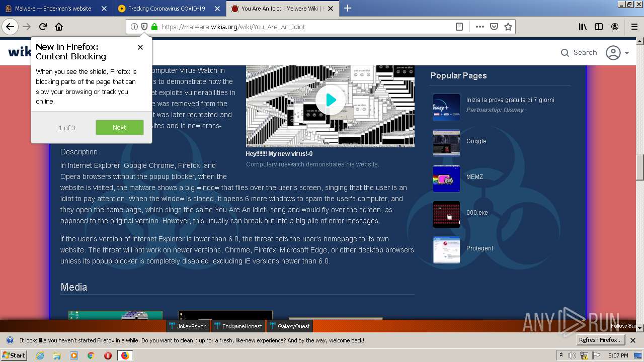The width and height of the screenshot is (644, 362).
Task: Show hidden system tray icons
Action: coord(561,355)
